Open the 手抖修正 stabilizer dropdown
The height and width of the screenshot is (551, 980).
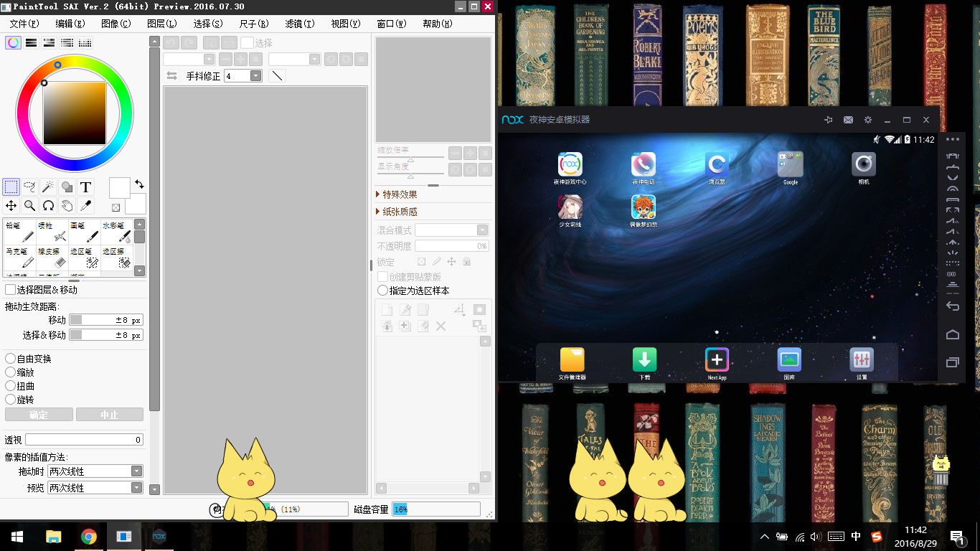[255, 76]
